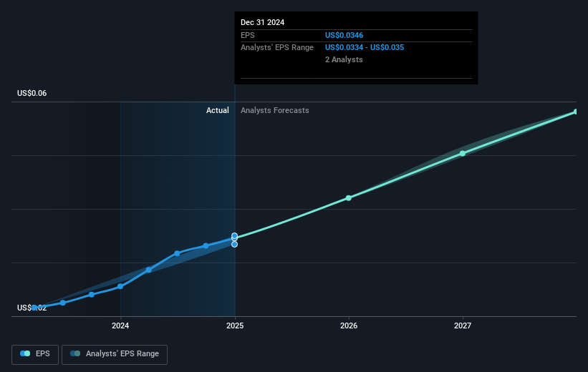
Task: Select the 2026 forecast data point
Action: [x=348, y=197]
